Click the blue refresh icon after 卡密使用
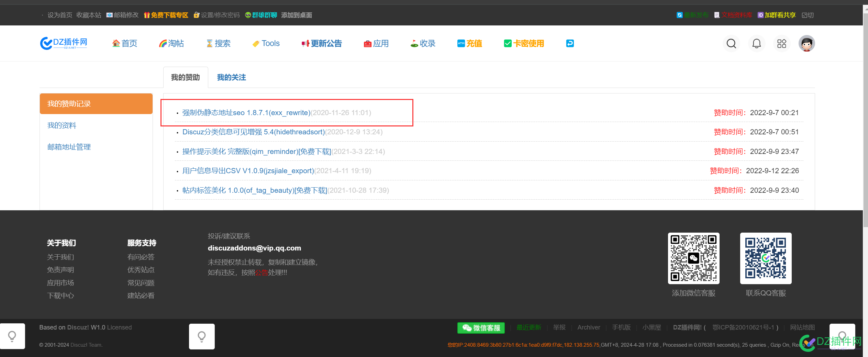 pyautogui.click(x=570, y=43)
